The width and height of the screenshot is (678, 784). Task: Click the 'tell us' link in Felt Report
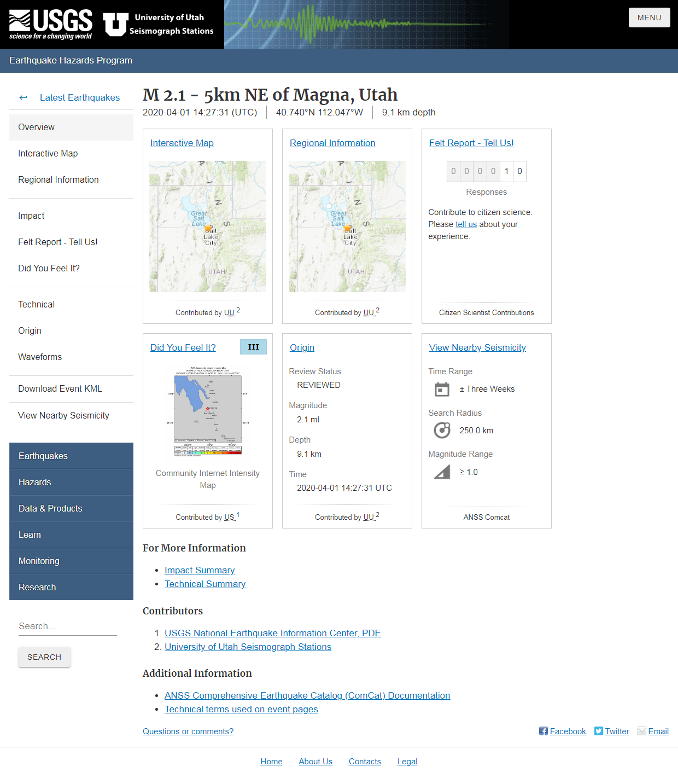(466, 224)
